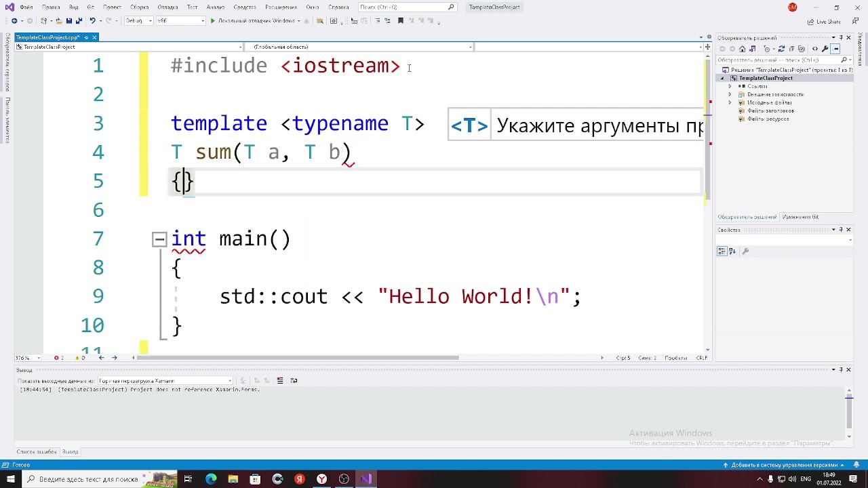
Task: Click the Live Share icon
Action: point(810,22)
